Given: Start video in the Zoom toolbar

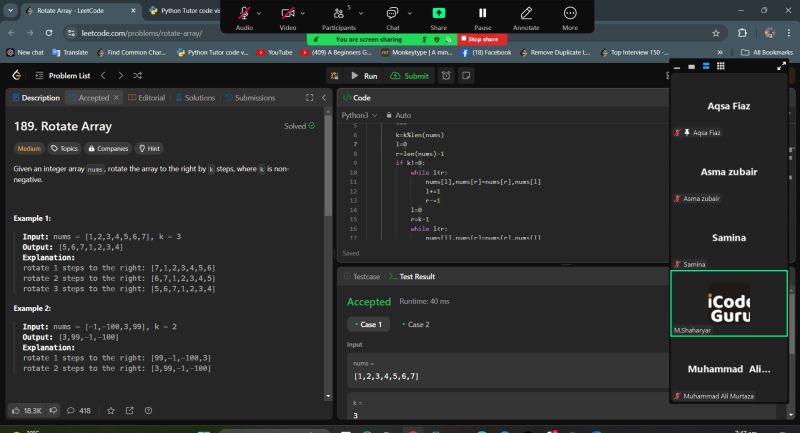Looking at the screenshot, I should coord(288,17).
